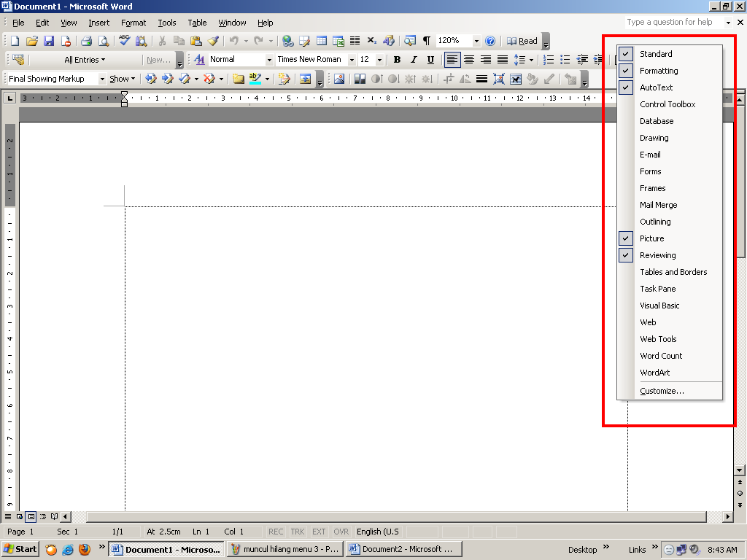
Task: Justify the paragraph text
Action: point(503,60)
